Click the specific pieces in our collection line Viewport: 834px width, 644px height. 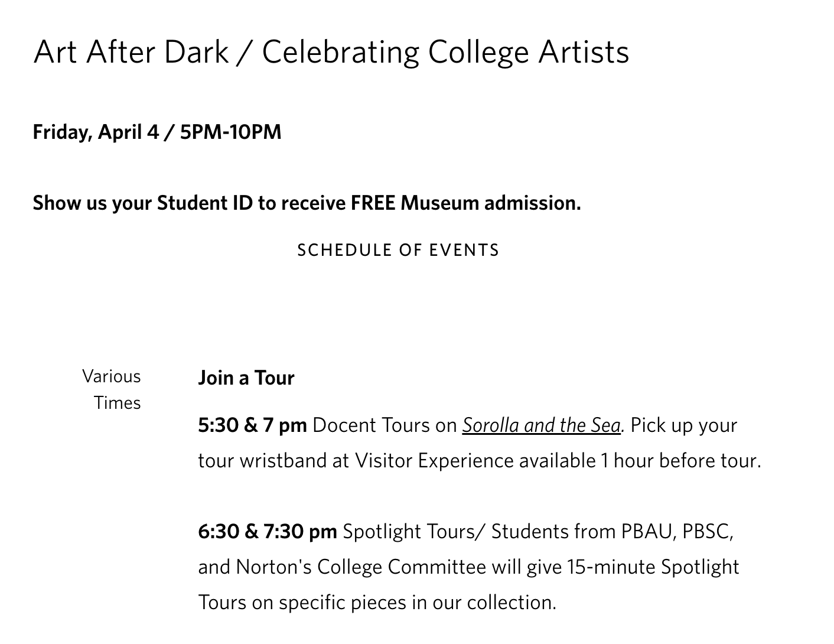tap(377, 603)
